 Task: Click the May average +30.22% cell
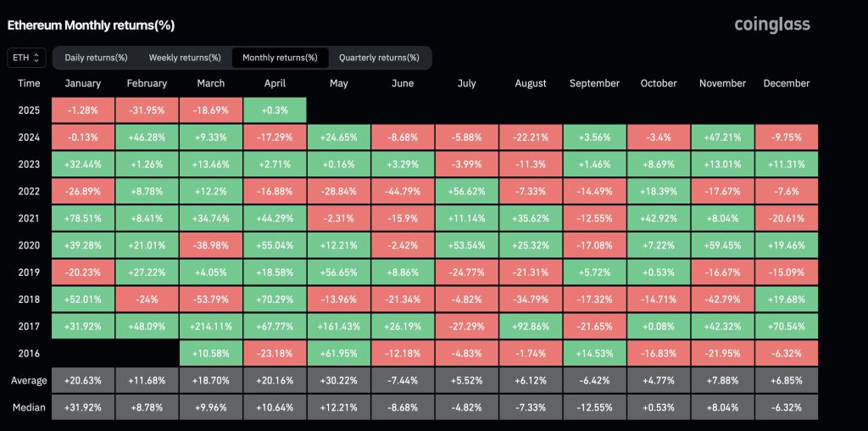point(338,380)
